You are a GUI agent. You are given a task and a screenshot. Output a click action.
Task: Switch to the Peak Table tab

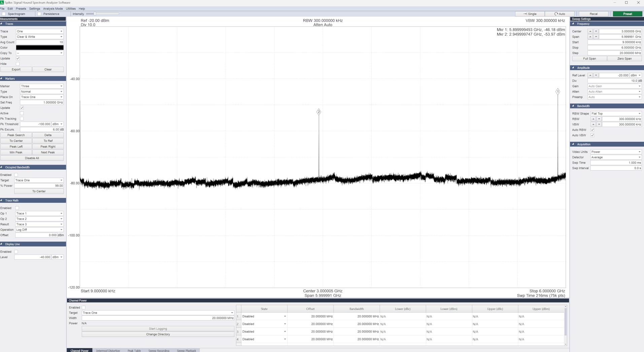tap(134, 350)
